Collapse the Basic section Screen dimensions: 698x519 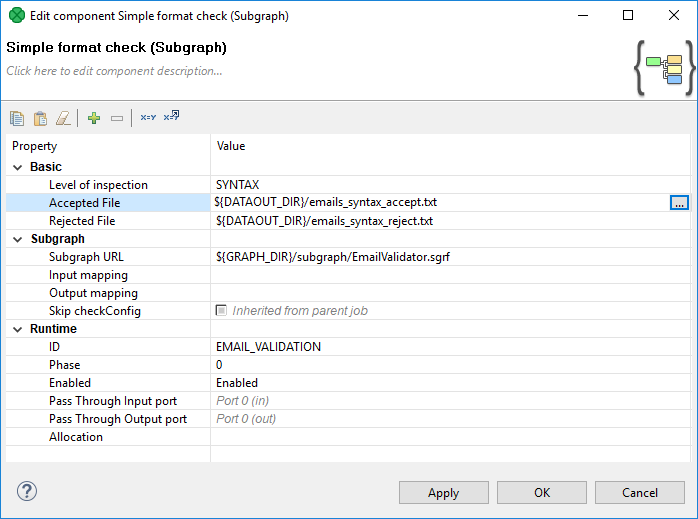(17, 167)
